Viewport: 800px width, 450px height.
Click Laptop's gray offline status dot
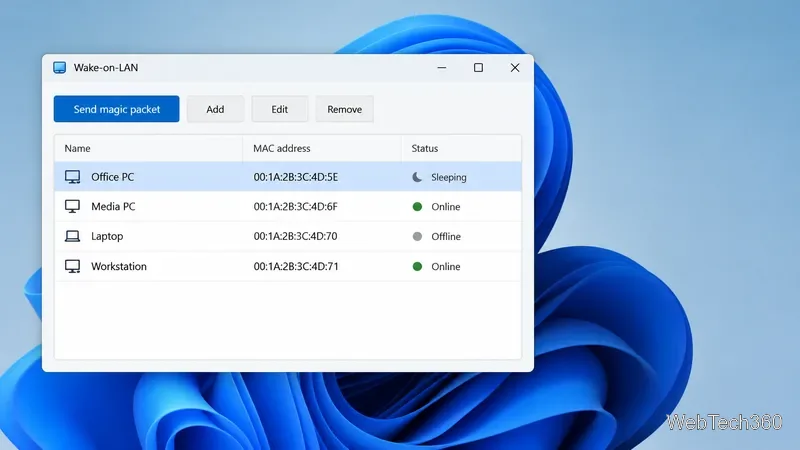click(417, 236)
